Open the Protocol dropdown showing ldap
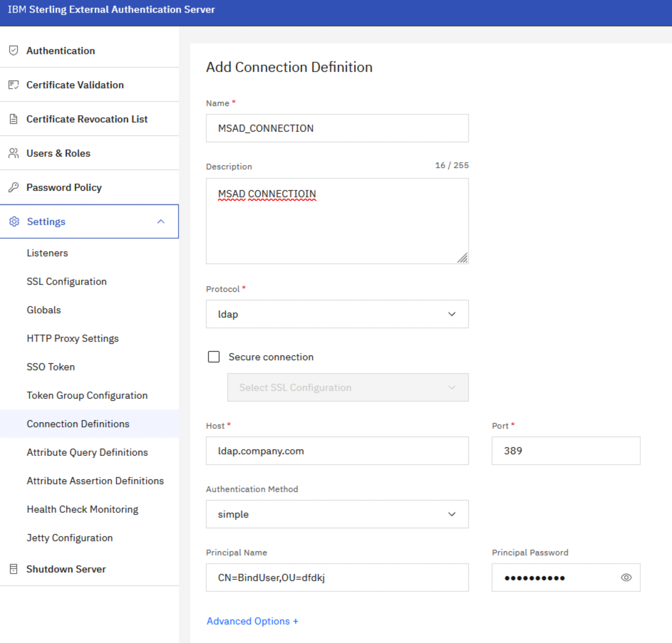Viewport: 672px width, 643px height. (x=337, y=314)
